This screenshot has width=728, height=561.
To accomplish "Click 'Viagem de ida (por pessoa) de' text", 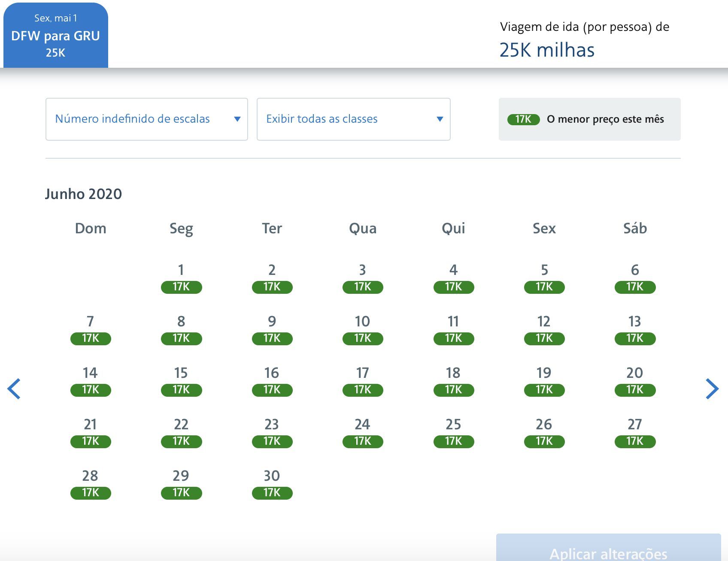I will click(x=585, y=27).
